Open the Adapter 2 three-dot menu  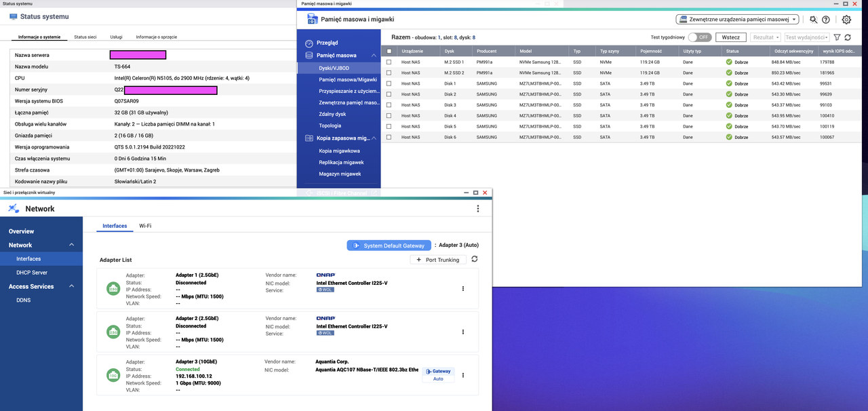[x=463, y=332]
